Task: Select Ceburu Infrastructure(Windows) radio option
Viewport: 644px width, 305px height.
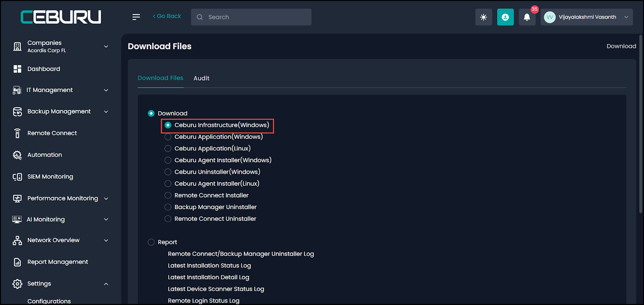Action: tap(168, 125)
